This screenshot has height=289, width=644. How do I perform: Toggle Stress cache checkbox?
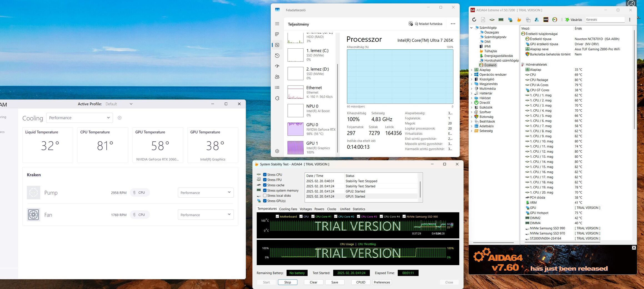[x=265, y=185]
